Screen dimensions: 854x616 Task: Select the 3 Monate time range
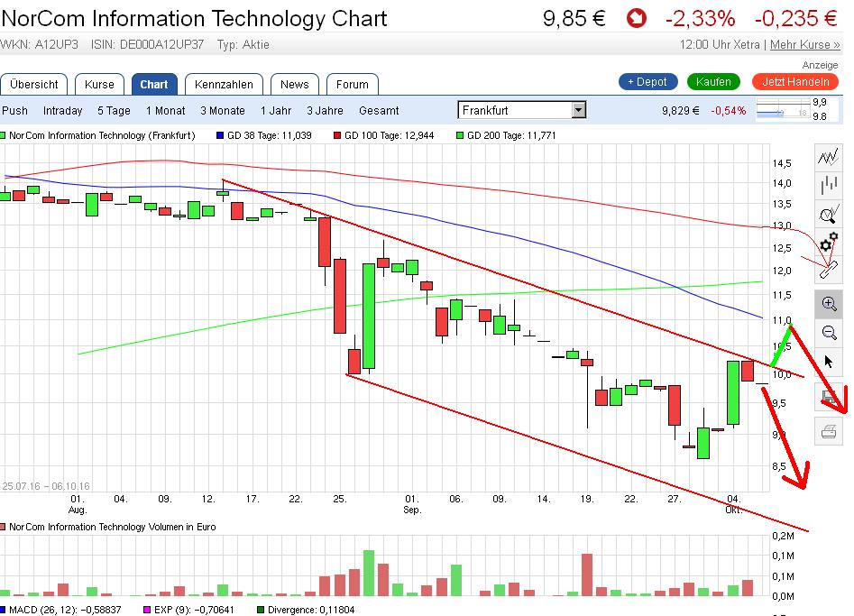tap(223, 111)
